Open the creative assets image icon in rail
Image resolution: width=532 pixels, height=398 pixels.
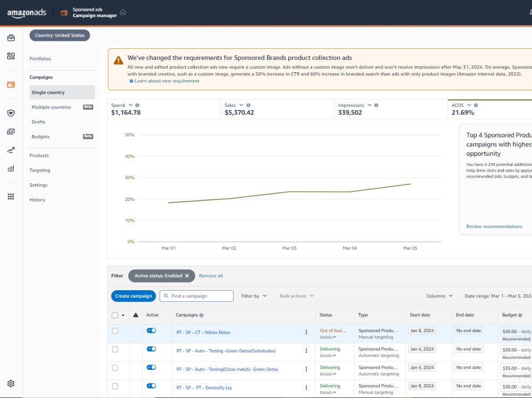tap(11, 132)
